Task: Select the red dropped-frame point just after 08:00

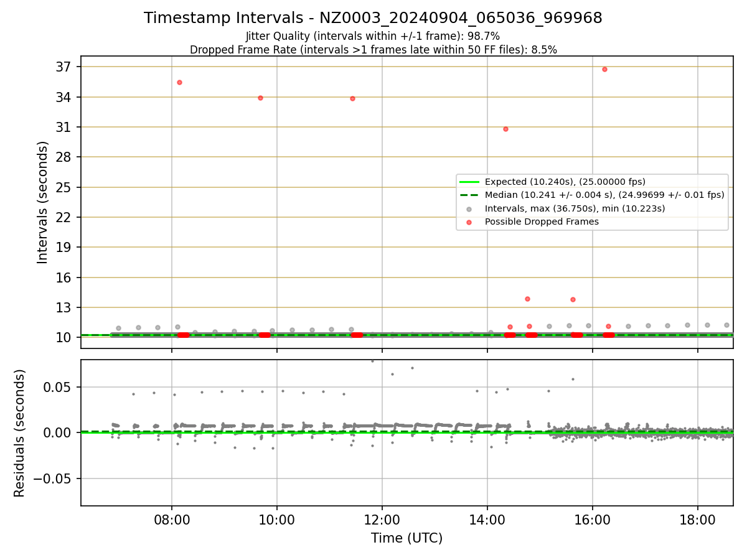Action: click(x=179, y=82)
